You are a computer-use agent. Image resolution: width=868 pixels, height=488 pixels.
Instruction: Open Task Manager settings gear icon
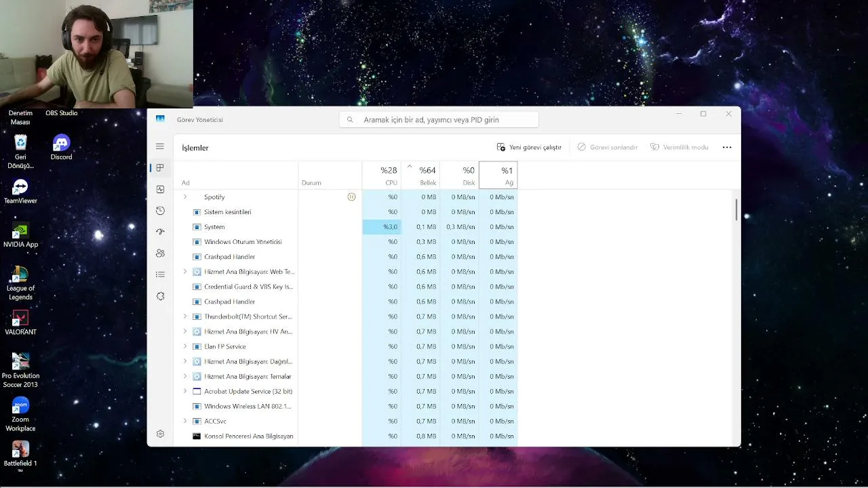160,434
